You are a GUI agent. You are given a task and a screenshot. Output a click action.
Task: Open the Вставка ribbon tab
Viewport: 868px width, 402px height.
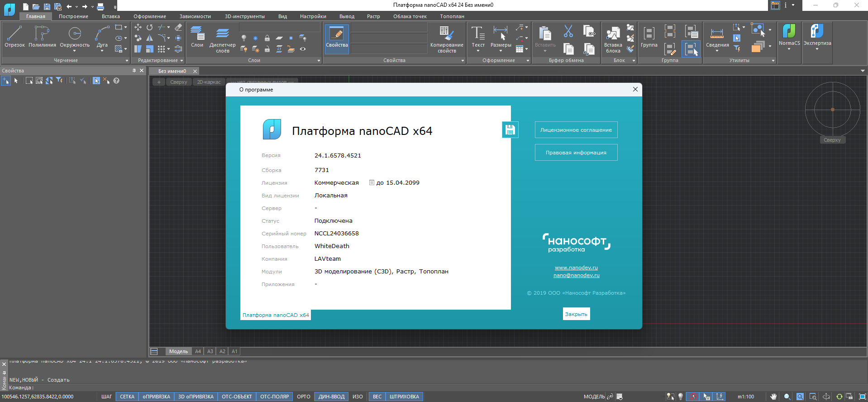(110, 16)
